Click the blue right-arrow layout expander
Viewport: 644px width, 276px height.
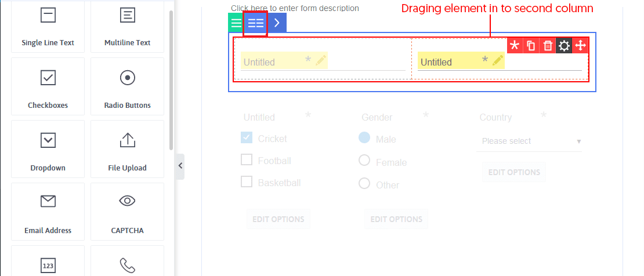pos(277,23)
